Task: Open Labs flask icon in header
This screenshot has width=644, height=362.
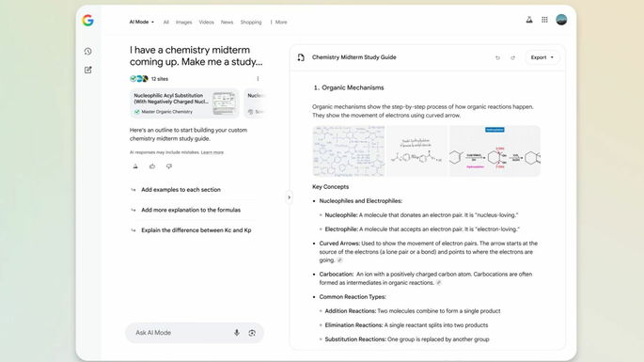Action: pyautogui.click(x=529, y=20)
